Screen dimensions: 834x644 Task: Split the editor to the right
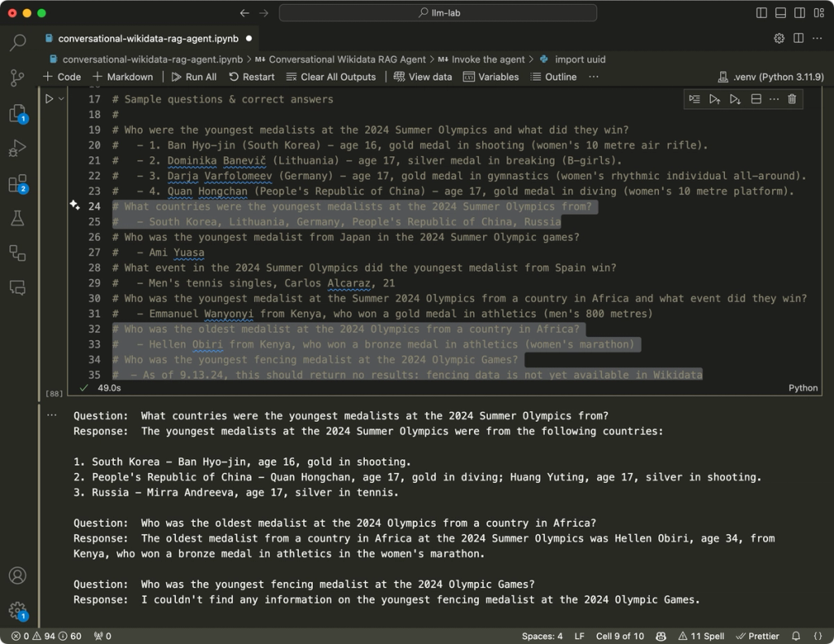tap(798, 38)
